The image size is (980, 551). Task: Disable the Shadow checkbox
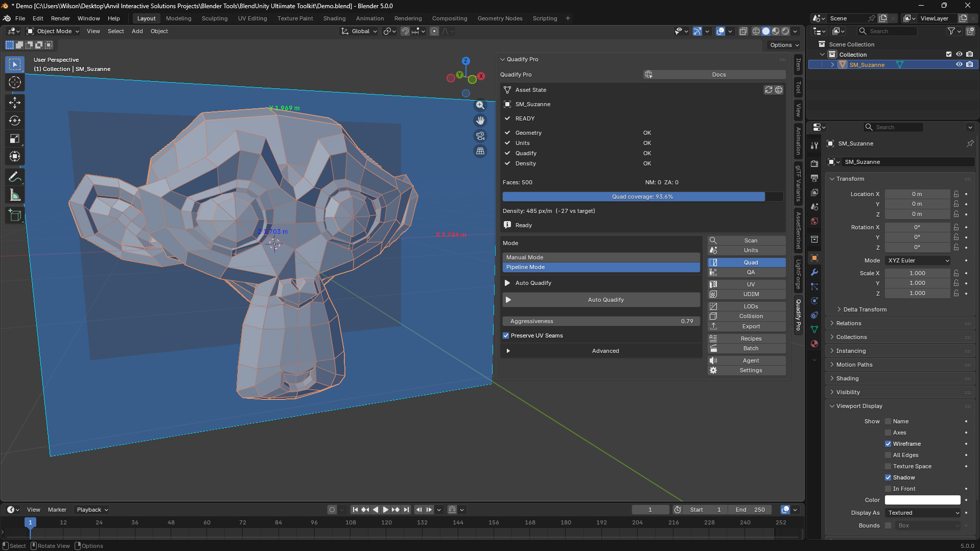coord(888,477)
